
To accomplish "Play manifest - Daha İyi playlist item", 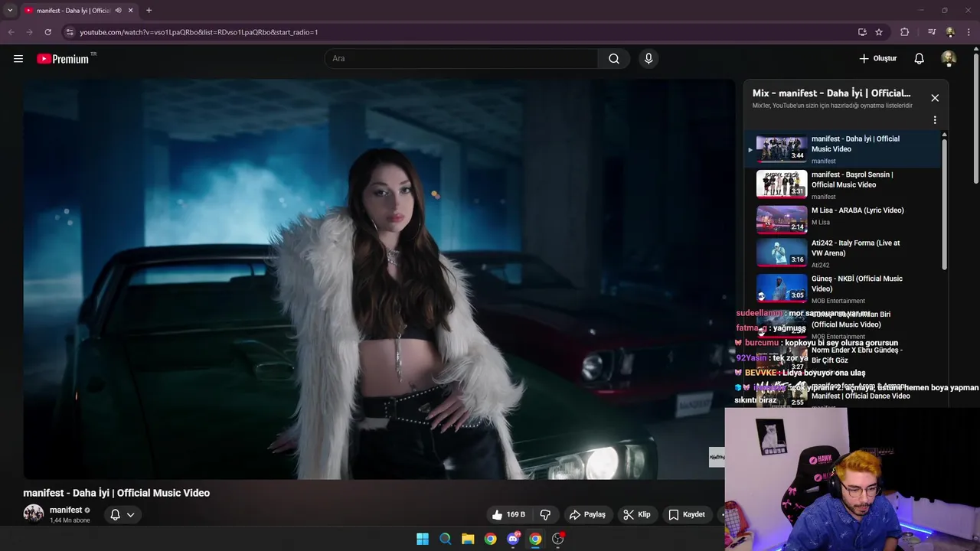I will coord(842,149).
